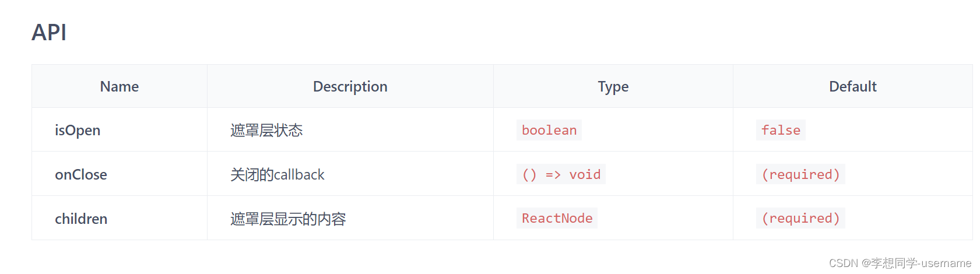The height and width of the screenshot is (274, 980).
Task: Click the (required) tag in children row
Action: [x=800, y=218]
